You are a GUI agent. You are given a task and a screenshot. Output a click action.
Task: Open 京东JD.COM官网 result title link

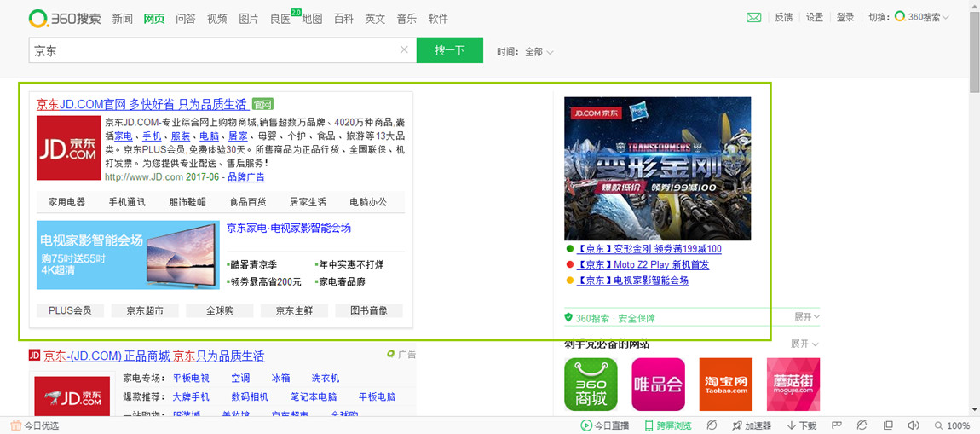pyautogui.click(x=141, y=104)
